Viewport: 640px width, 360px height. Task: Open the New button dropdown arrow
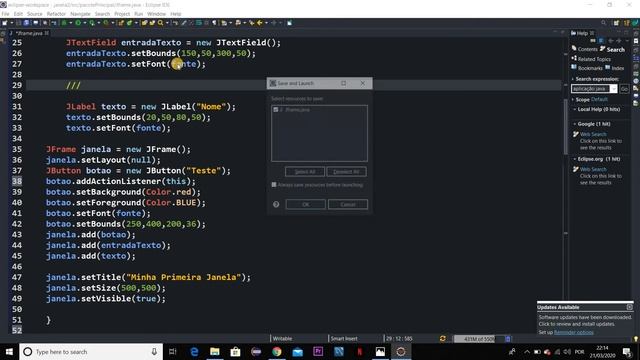tap(12, 23)
